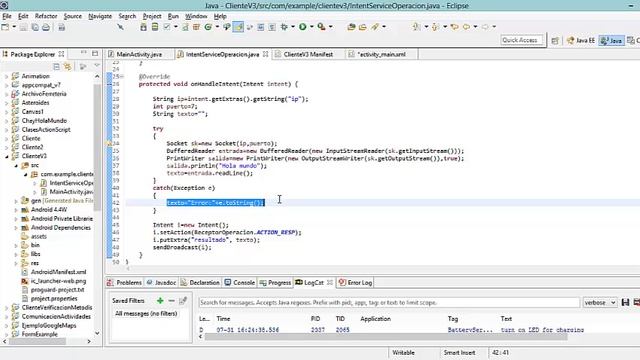Open the New file dropdown arrow
The width and height of the screenshot is (640, 360).
14,27
